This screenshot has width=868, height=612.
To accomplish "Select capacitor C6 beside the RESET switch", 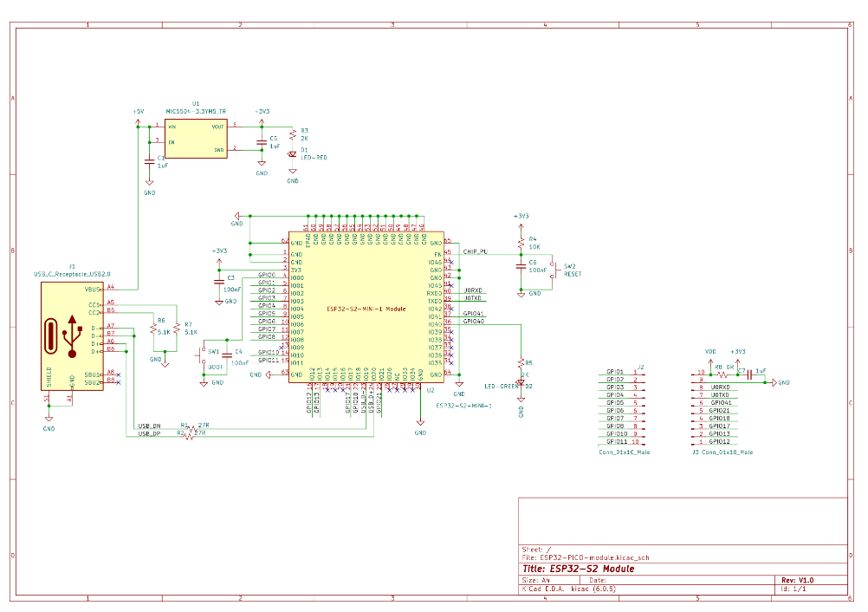I will 521,266.
